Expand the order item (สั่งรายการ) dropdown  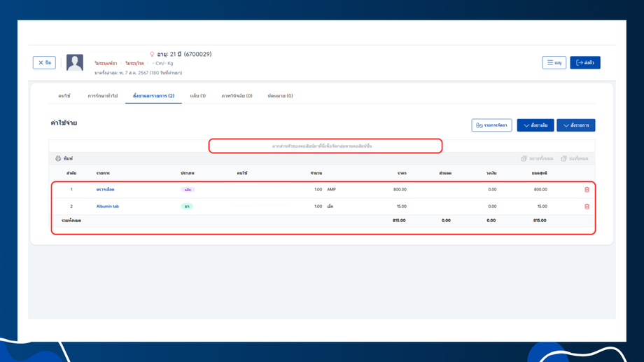click(x=575, y=125)
